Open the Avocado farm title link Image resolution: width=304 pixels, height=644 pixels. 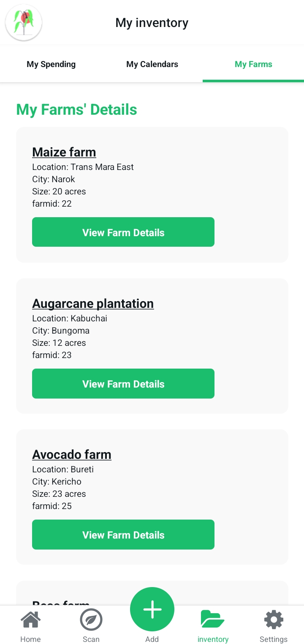[x=72, y=455]
